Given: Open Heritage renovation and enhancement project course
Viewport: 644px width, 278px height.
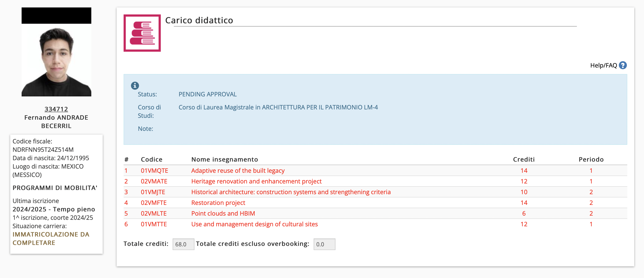Looking at the screenshot, I should [256, 181].
